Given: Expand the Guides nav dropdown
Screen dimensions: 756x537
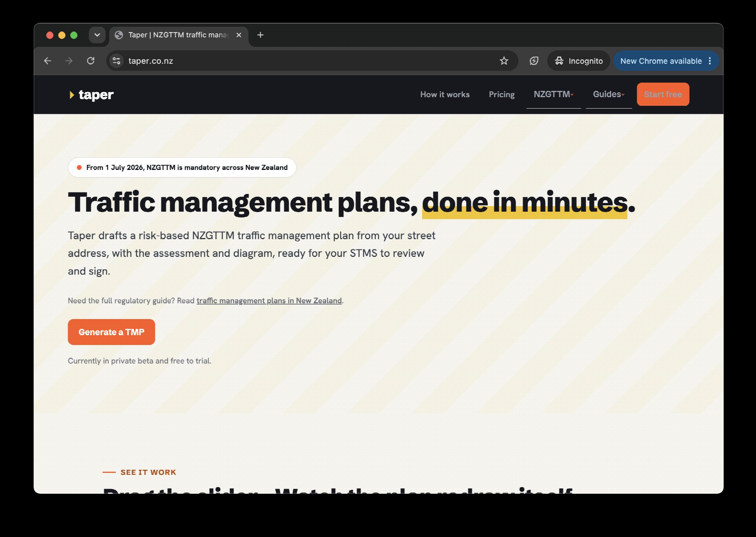Looking at the screenshot, I should (x=609, y=94).
